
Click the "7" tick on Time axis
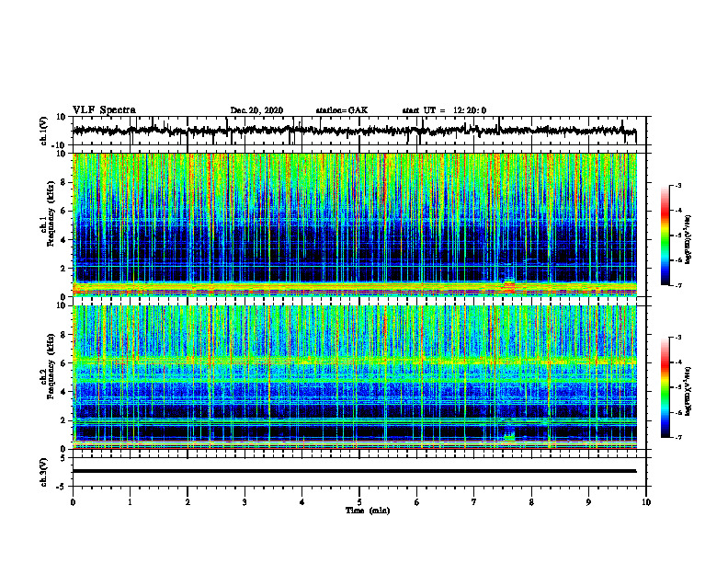474,502
